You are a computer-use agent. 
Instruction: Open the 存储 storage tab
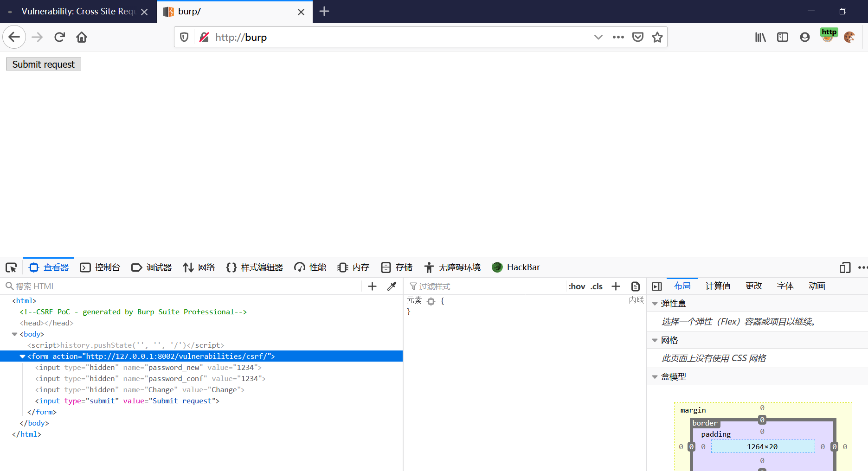[x=397, y=267]
